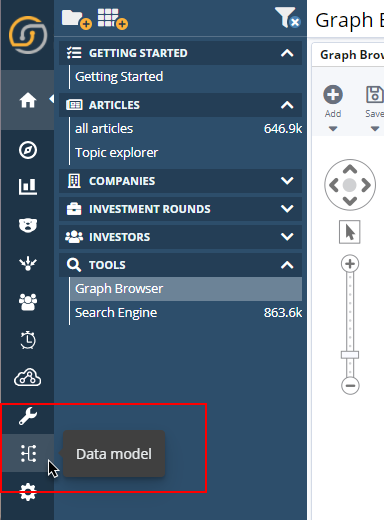Go to the Home sidebar icon

28,100
